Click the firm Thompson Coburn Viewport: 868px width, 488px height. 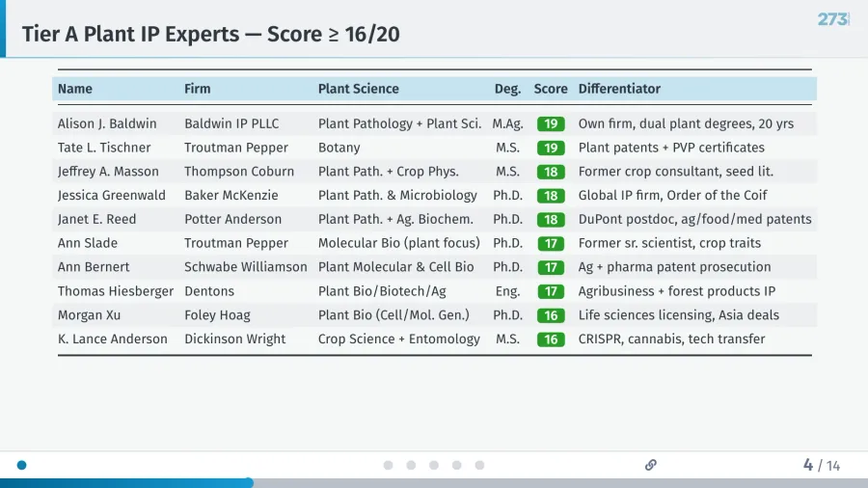(239, 172)
